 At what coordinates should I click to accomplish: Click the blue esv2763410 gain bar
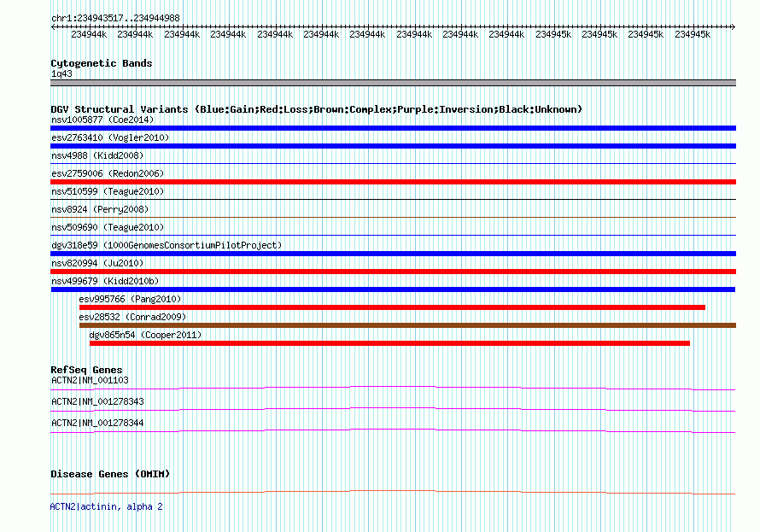pyautogui.click(x=393, y=146)
